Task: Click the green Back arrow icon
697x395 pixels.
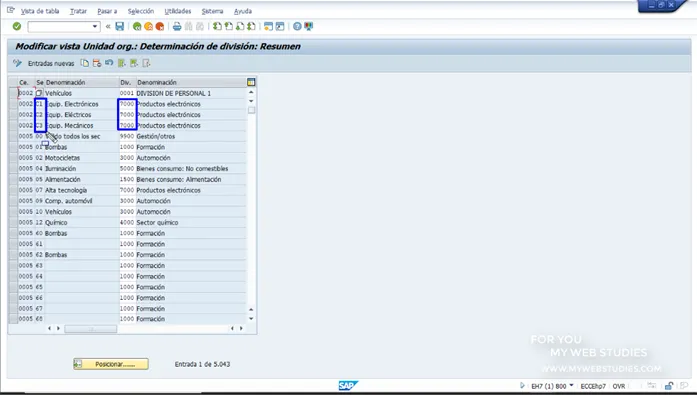Action: 137,27
